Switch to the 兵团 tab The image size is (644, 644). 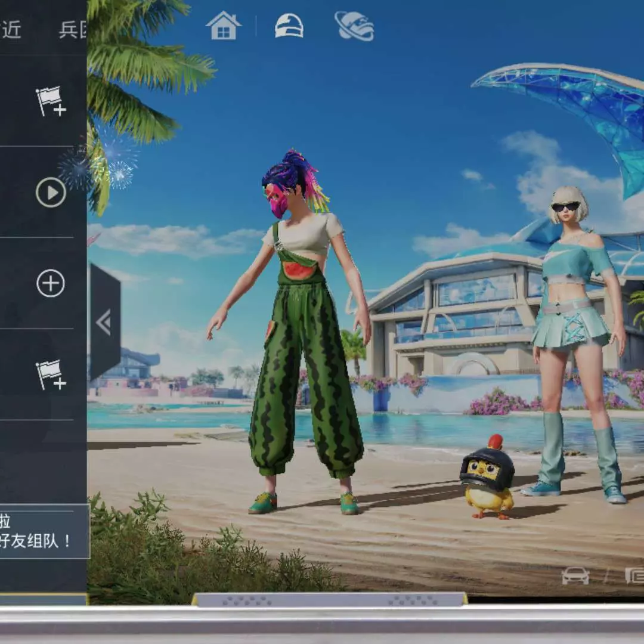point(73,29)
